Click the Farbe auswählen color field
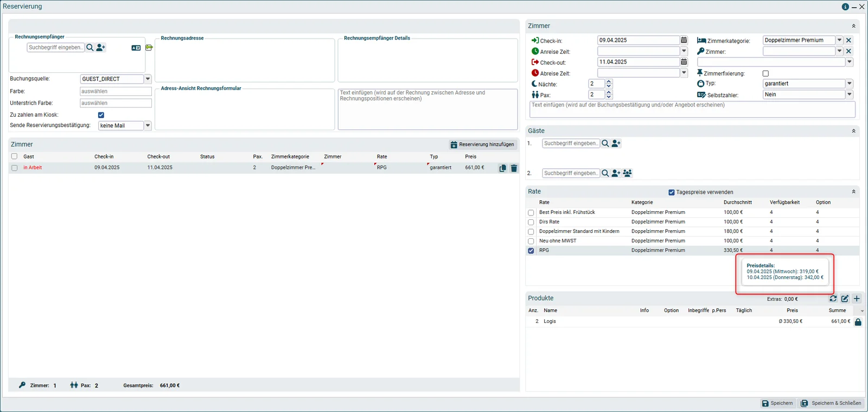This screenshot has height=412, width=868. tap(116, 92)
